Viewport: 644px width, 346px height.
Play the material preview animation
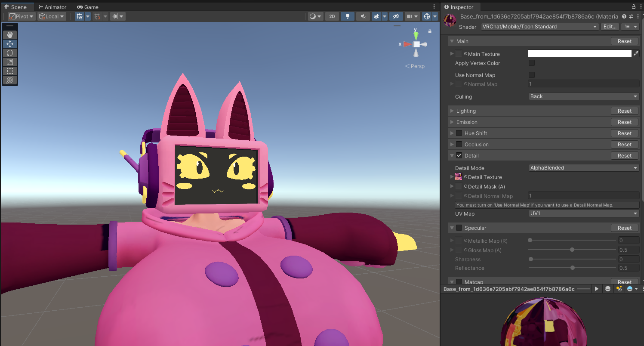tap(597, 289)
